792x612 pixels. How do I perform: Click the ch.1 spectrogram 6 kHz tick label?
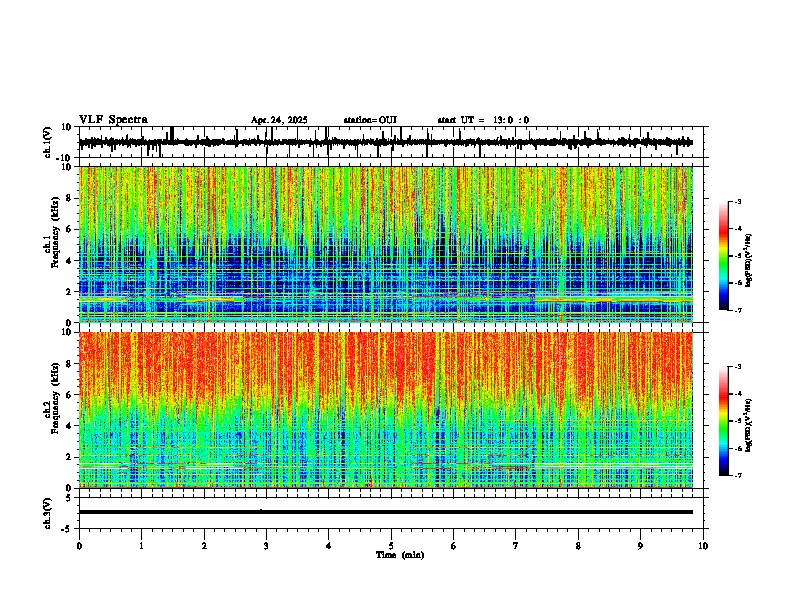(x=70, y=230)
